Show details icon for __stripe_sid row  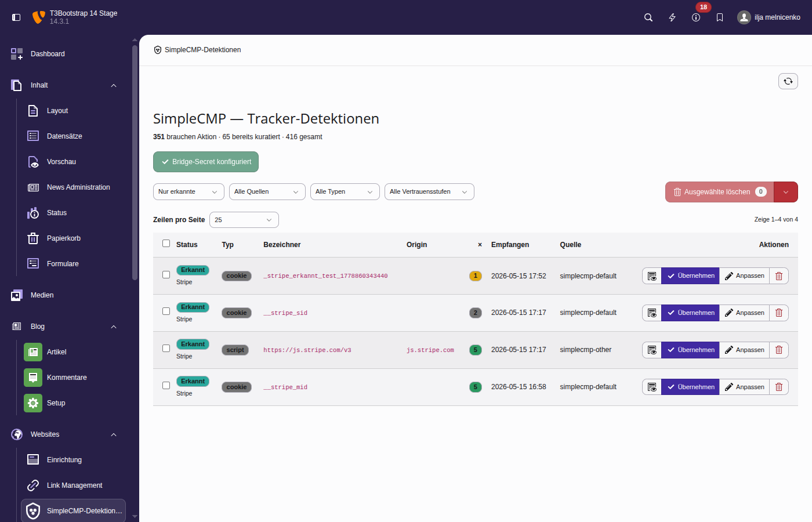[x=652, y=313]
